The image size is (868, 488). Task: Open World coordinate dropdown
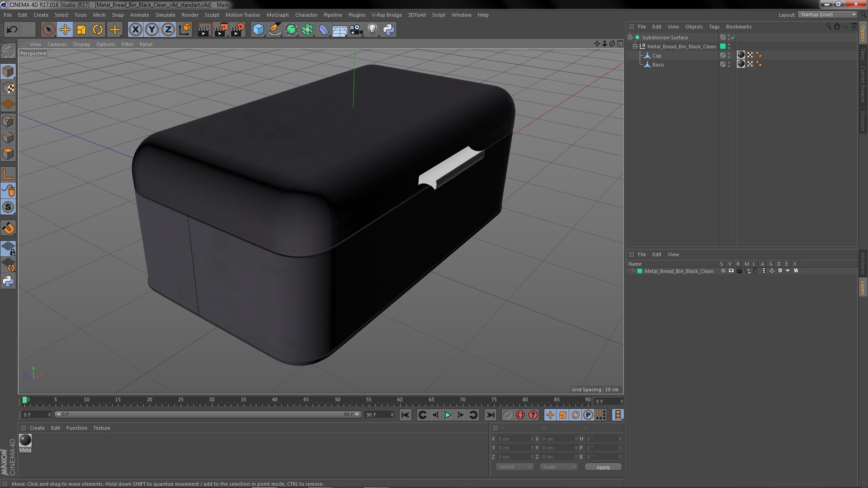[515, 467]
